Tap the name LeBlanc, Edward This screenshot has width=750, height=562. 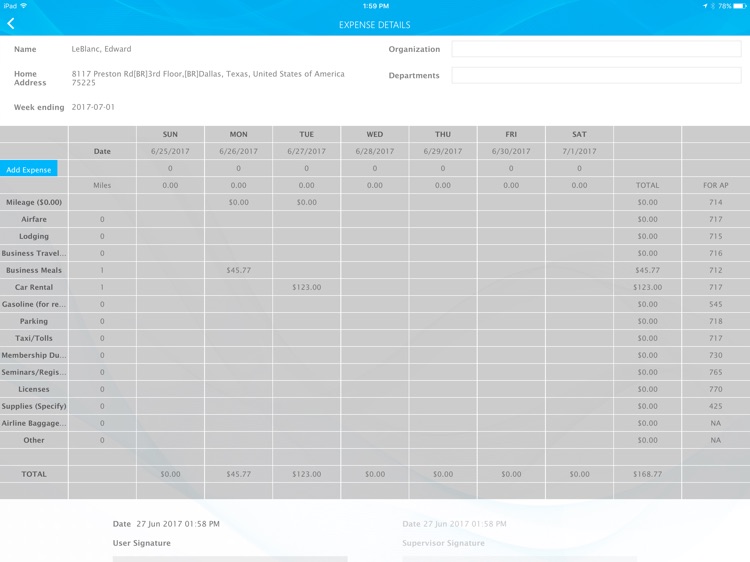[x=101, y=49]
